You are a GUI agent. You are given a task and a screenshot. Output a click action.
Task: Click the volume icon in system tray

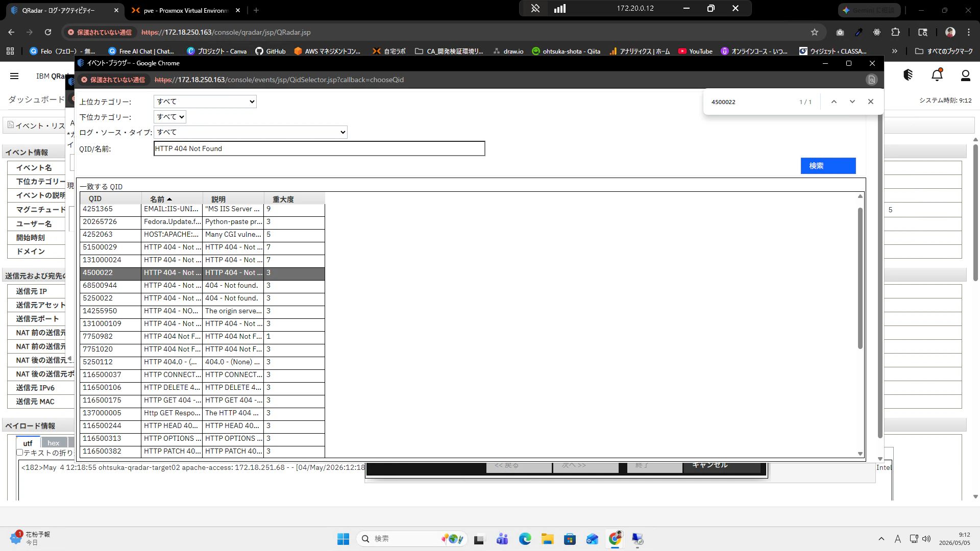tap(926, 539)
